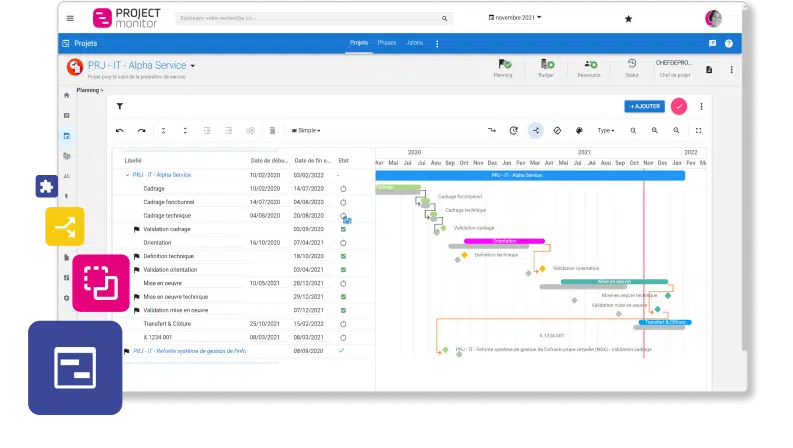The height and width of the screenshot is (448, 793).
Task: Toggle state checkbox for Définition technique
Action: click(343, 256)
